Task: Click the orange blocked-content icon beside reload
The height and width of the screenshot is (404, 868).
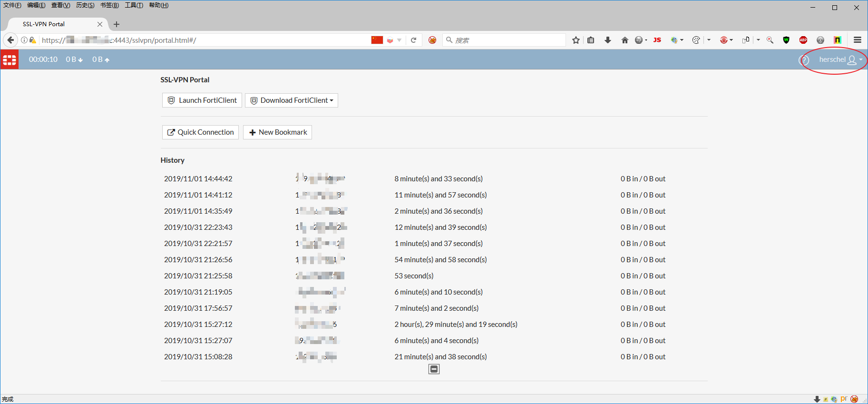Action: (x=432, y=40)
